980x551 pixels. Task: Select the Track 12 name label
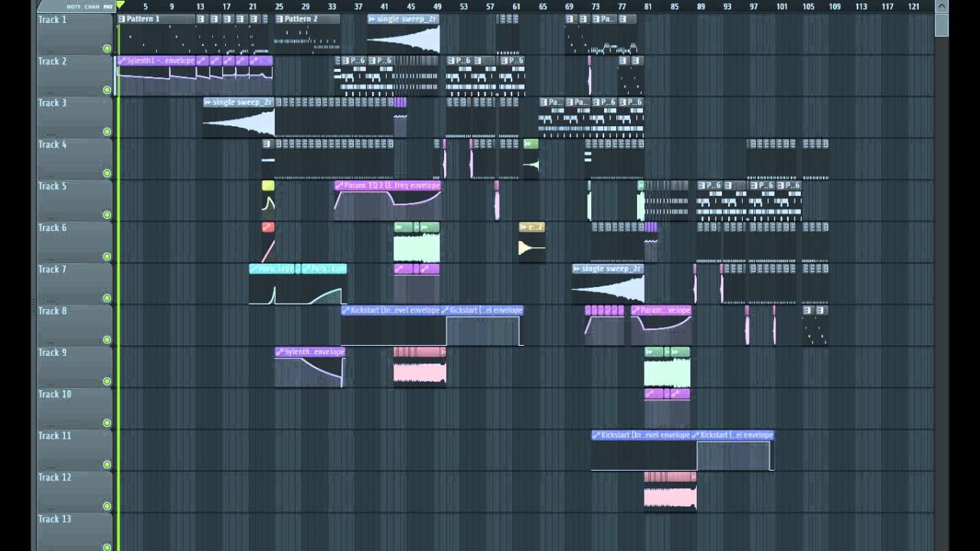point(54,478)
